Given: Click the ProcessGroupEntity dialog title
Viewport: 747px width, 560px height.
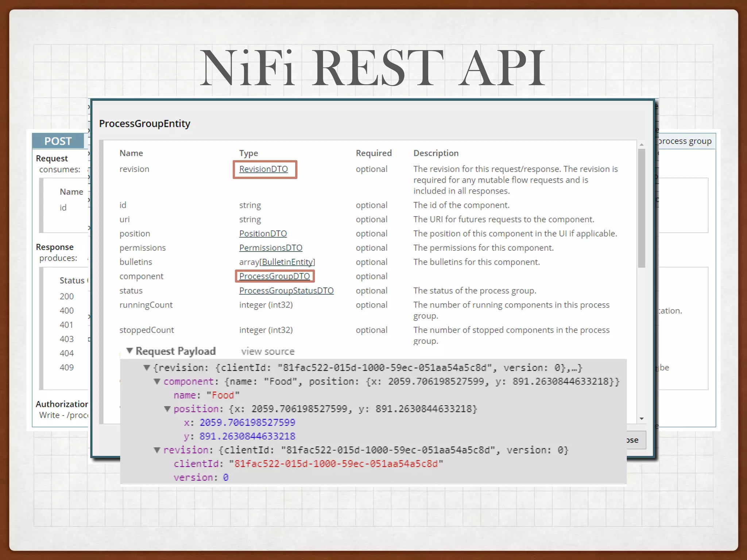Looking at the screenshot, I should pyautogui.click(x=145, y=124).
